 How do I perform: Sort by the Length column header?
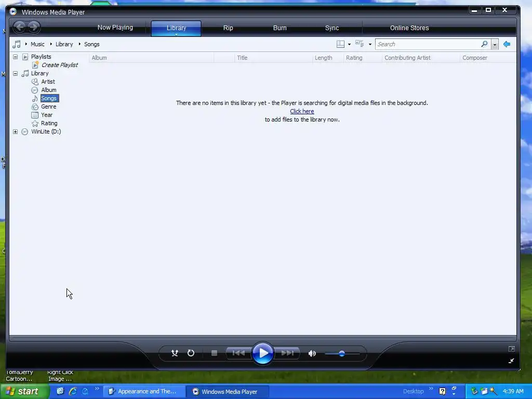pyautogui.click(x=328, y=58)
